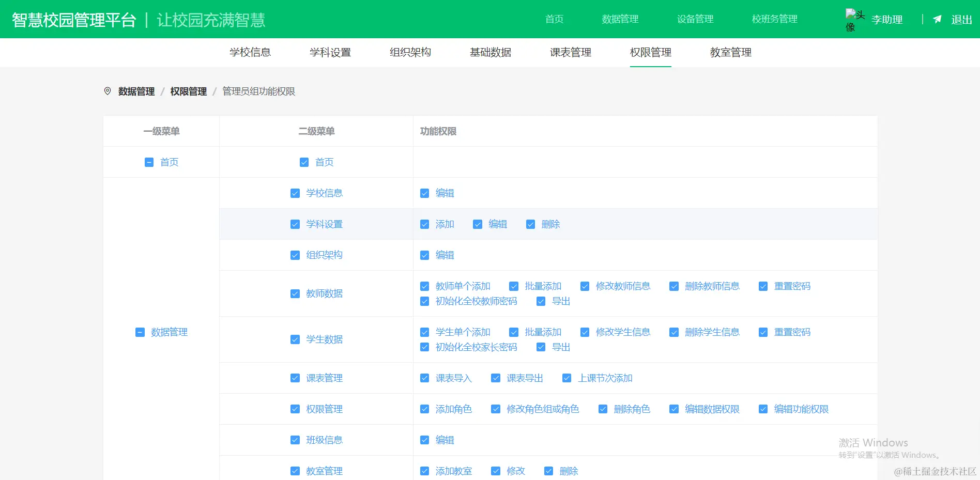The height and width of the screenshot is (480, 980).
Task: Toggle second-level 首页 checkbox
Action: pyautogui.click(x=304, y=162)
